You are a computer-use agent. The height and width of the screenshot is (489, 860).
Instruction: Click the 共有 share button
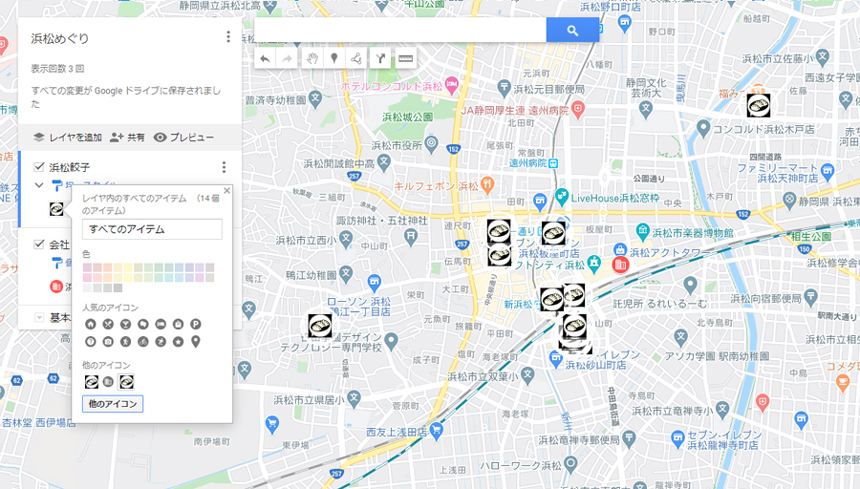127,137
